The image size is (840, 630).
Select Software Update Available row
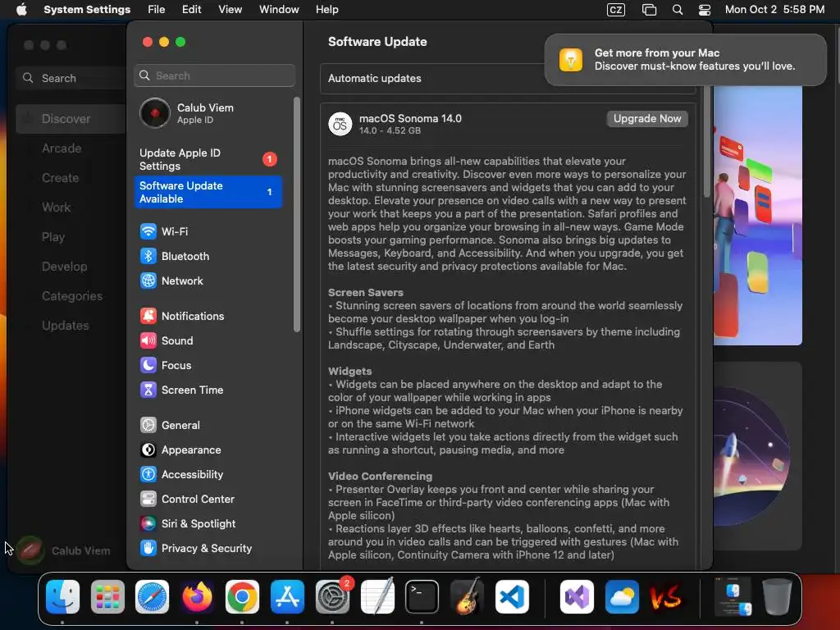click(x=208, y=192)
